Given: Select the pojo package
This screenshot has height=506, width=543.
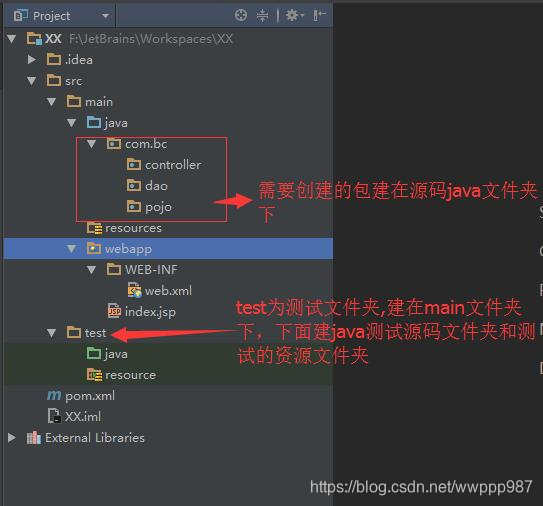Looking at the screenshot, I should tap(149, 207).
